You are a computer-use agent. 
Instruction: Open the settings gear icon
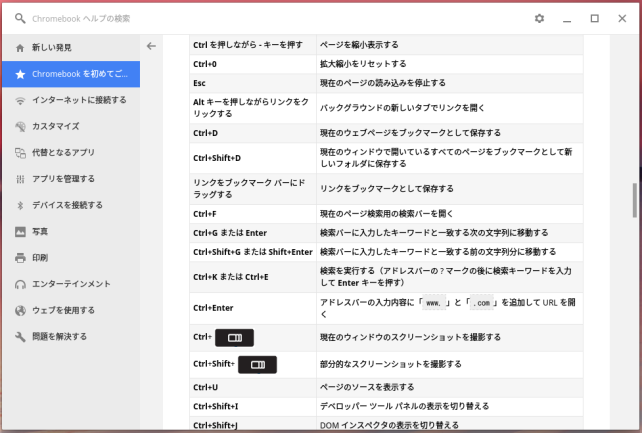540,18
